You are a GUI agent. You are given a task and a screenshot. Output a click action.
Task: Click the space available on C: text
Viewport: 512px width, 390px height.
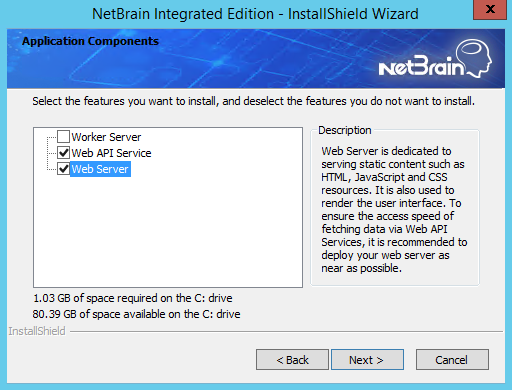pyautogui.click(x=136, y=314)
